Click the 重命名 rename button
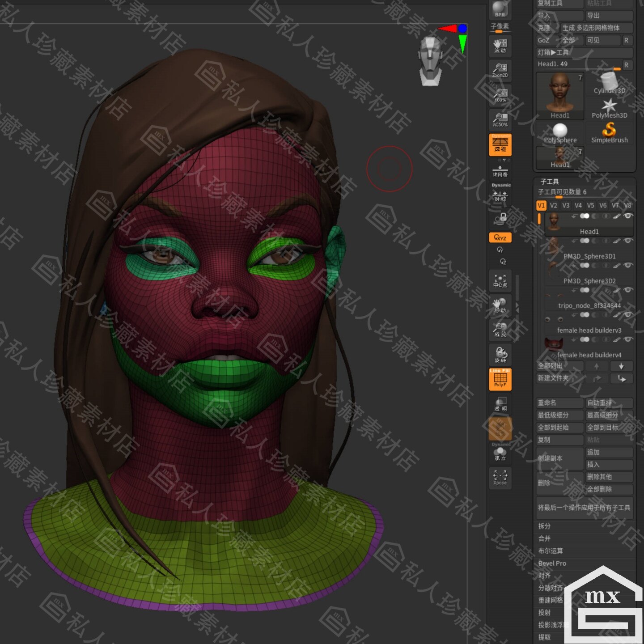The width and height of the screenshot is (644, 644). [x=560, y=403]
